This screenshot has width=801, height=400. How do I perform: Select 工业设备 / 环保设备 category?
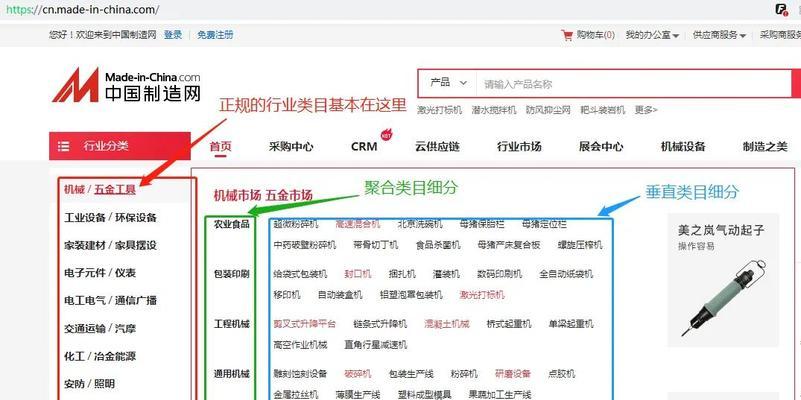(110, 218)
